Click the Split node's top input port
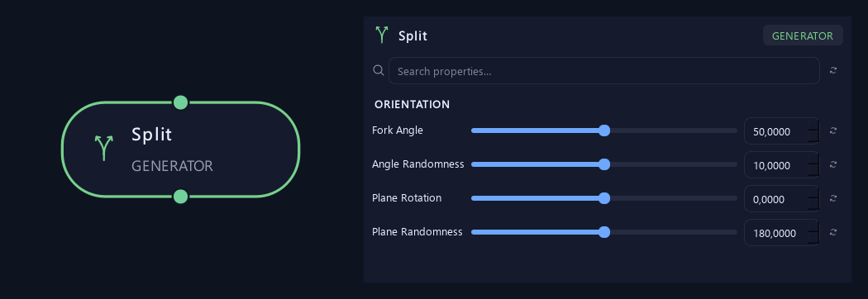This screenshot has width=868, height=299. click(180, 102)
